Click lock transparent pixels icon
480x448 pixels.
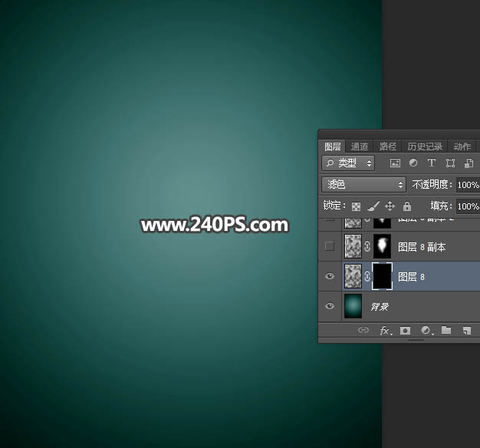[x=357, y=206]
